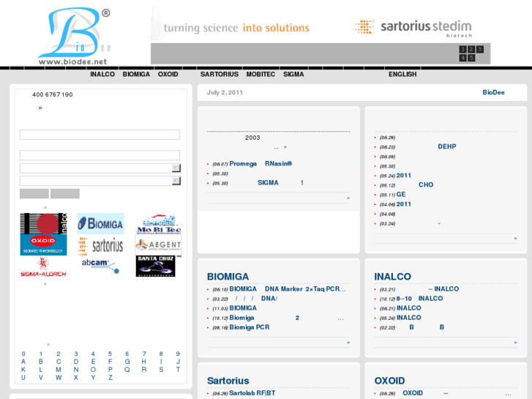Open the Sartorius brand logo in sidebar
This screenshot has height=399, width=532.
[x=101, y=246]
